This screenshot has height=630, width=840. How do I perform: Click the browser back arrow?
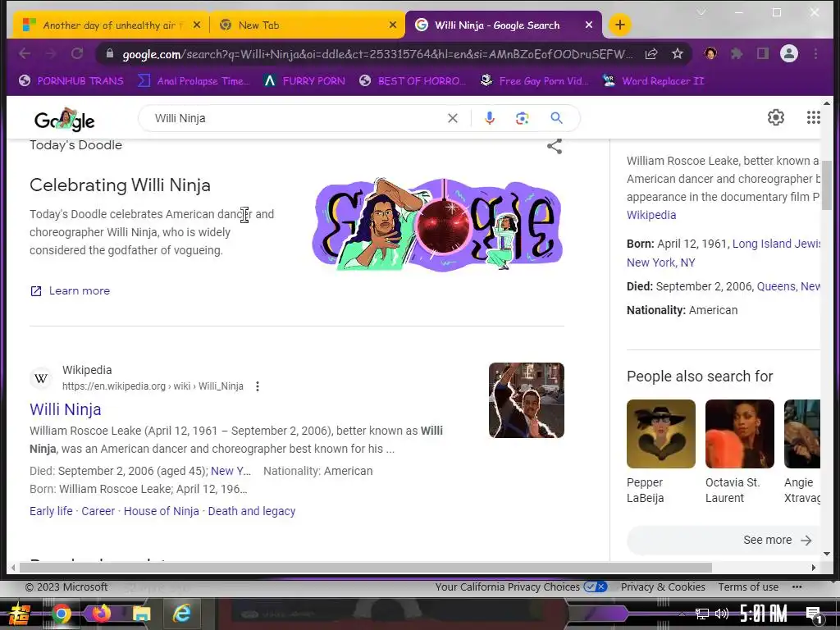[x=25, y=53]
